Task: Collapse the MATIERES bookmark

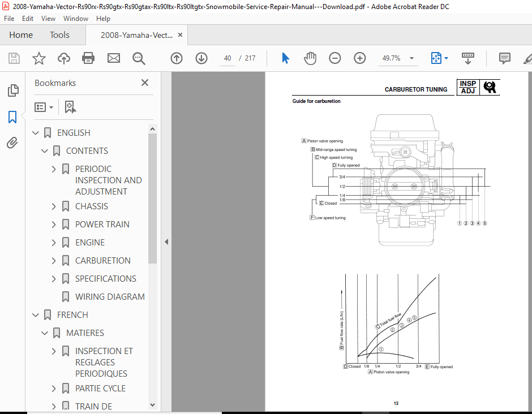Action: click(45, 333)
